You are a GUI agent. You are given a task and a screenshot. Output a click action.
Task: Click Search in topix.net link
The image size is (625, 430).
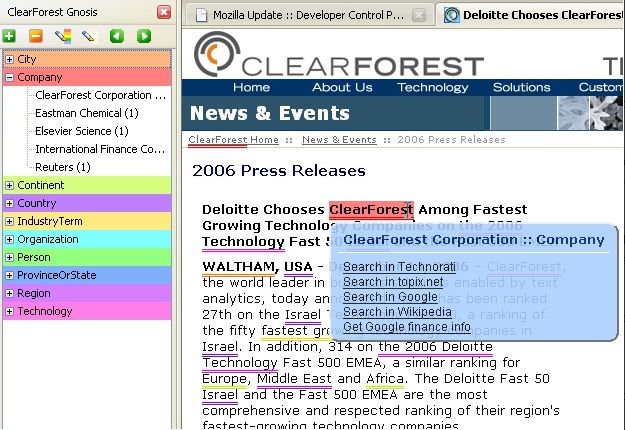point(393,282)
